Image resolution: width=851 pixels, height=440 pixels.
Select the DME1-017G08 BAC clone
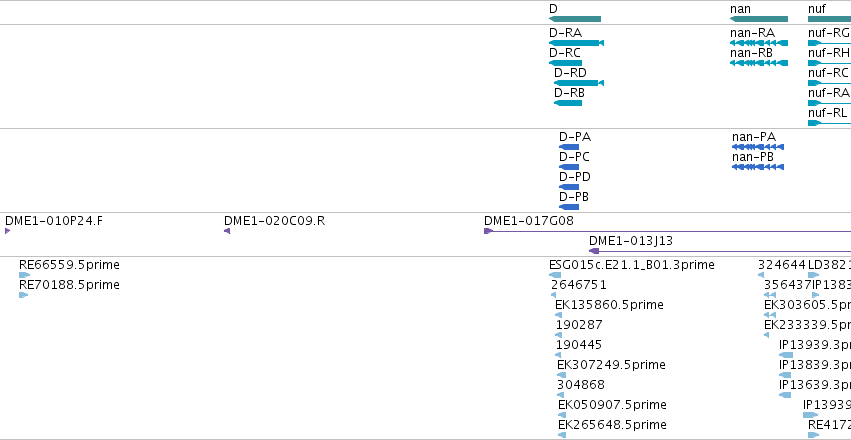pos(668,231)
